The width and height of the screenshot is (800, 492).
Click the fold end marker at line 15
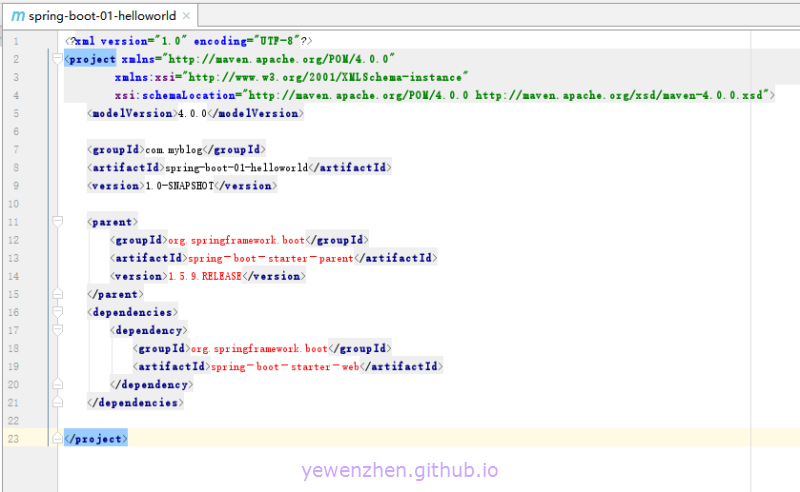57,294
